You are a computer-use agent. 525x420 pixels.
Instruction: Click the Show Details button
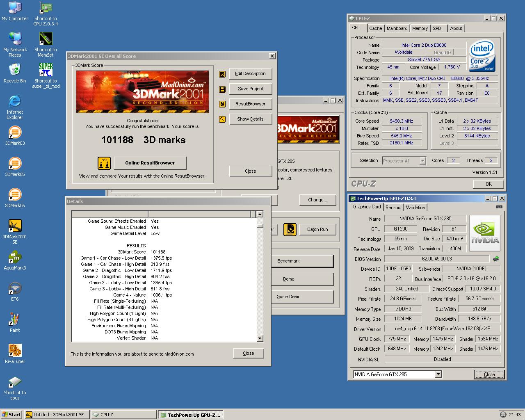(250, 119)
